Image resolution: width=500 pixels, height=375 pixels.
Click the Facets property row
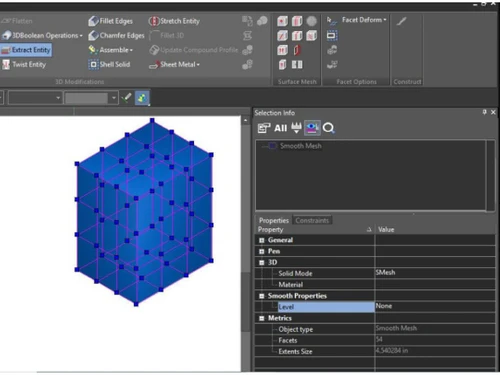coord(375,340)
